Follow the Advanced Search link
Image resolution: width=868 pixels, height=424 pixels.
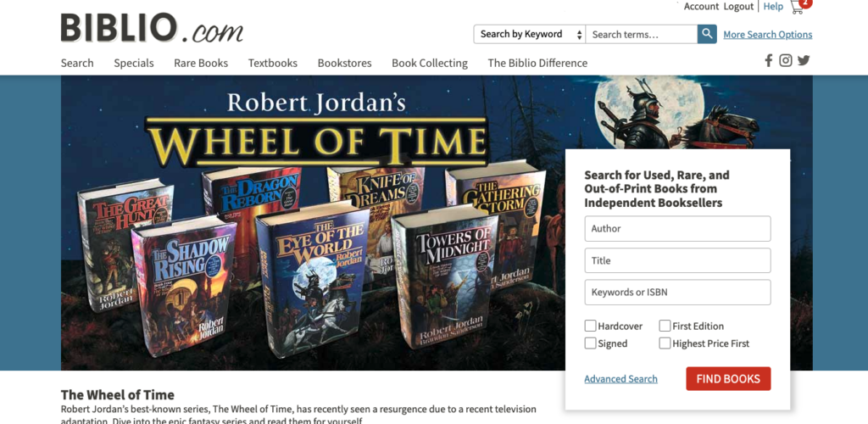(x=620, y=379)
